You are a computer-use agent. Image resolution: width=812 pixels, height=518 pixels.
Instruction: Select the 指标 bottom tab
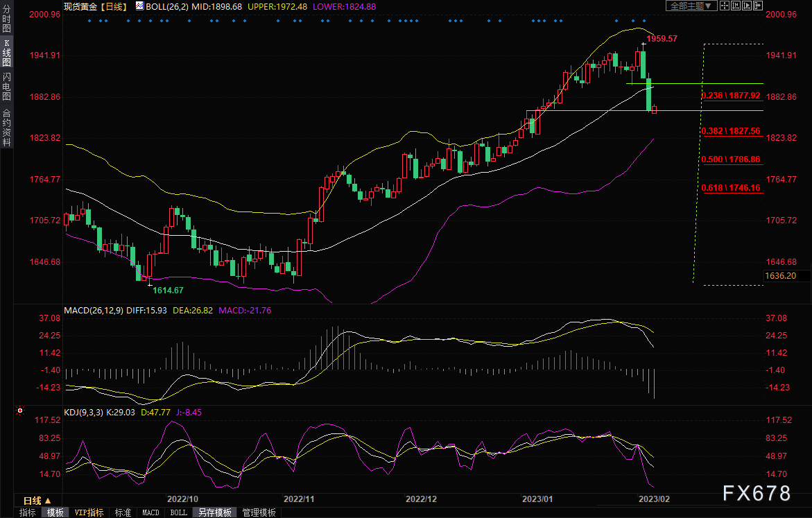(x=28, y=512)
